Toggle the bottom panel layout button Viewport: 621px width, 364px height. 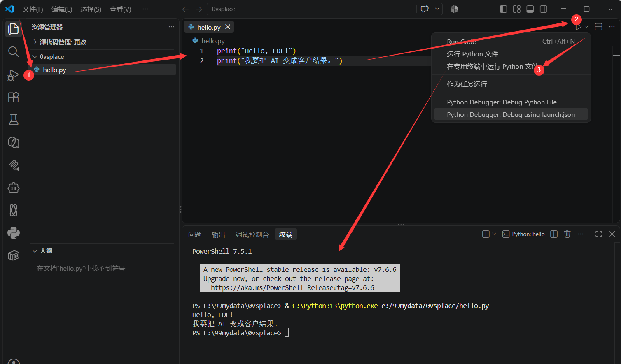pos(530,9)
